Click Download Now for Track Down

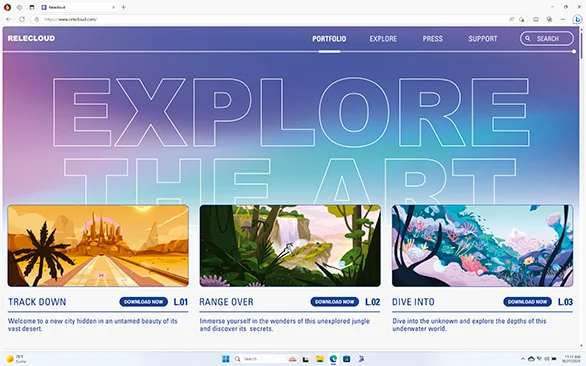click(144, 302)
